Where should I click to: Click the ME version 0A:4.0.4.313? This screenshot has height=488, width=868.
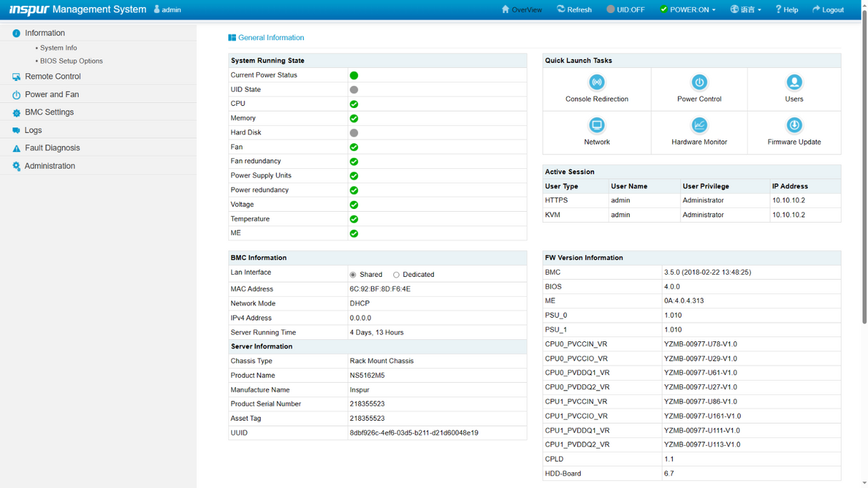coord(684,301)
